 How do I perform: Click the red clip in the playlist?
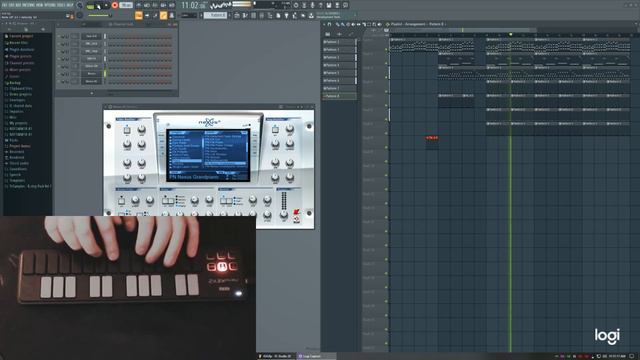click(432, 138)
